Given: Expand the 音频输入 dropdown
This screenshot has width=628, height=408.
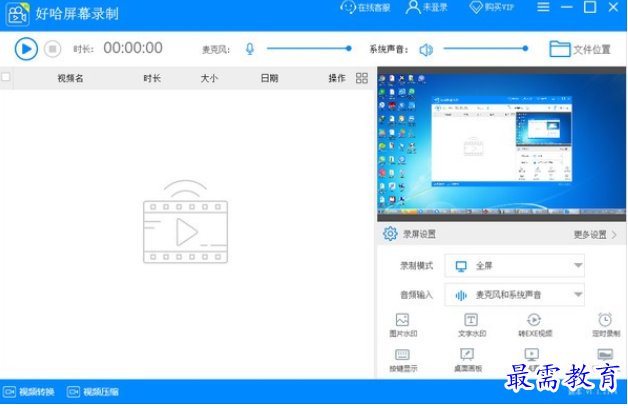Looking at the screenshot, I should pos(514,295).
